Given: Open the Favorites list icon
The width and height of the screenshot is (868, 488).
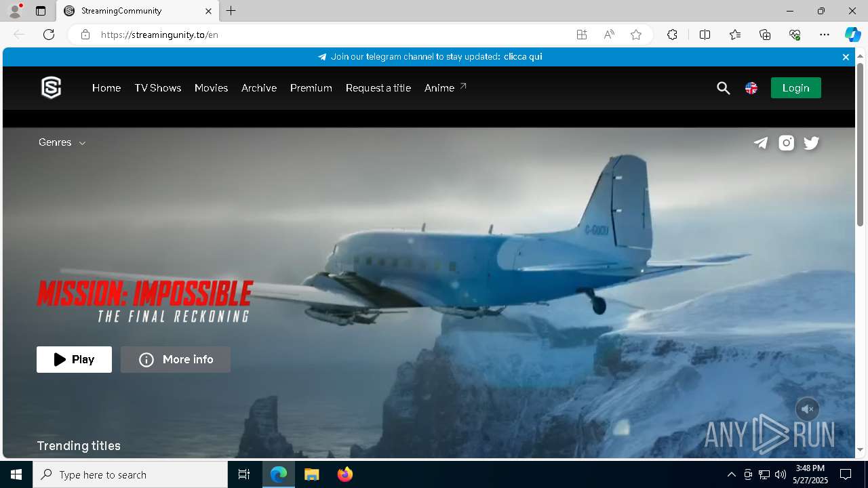Looking at the screenshot, I should (x=735, y=35).
